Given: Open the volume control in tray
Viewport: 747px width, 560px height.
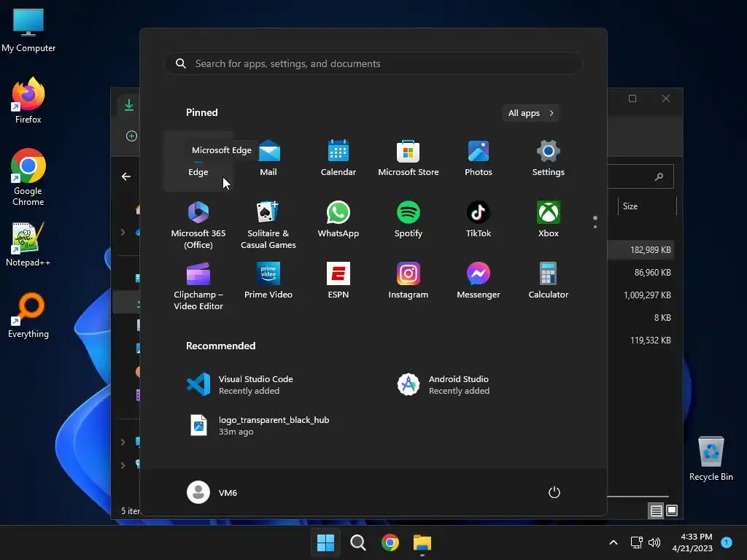Looking at the screenshot, I should tap(654, 542).
